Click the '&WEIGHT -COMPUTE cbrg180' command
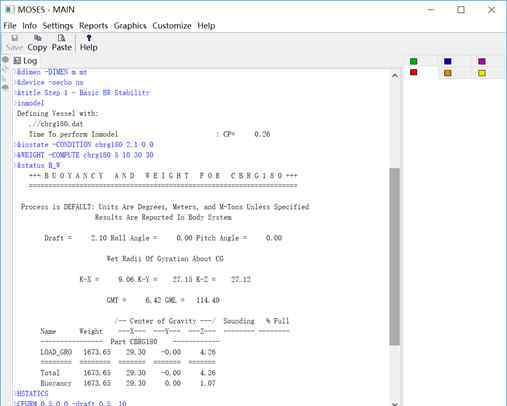507x406 pixels. (x=85, y=155)
